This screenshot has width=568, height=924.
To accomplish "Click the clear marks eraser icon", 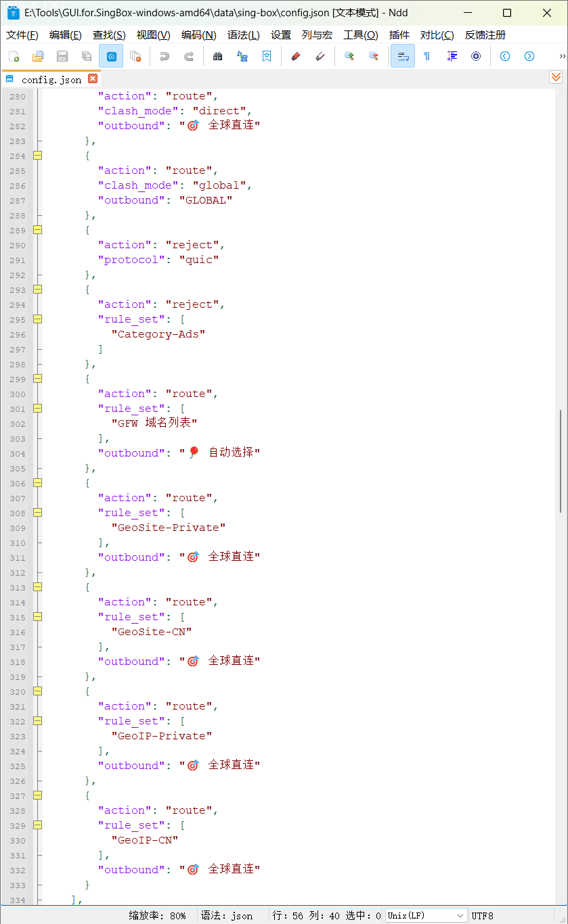I will (x=320, y=56).
